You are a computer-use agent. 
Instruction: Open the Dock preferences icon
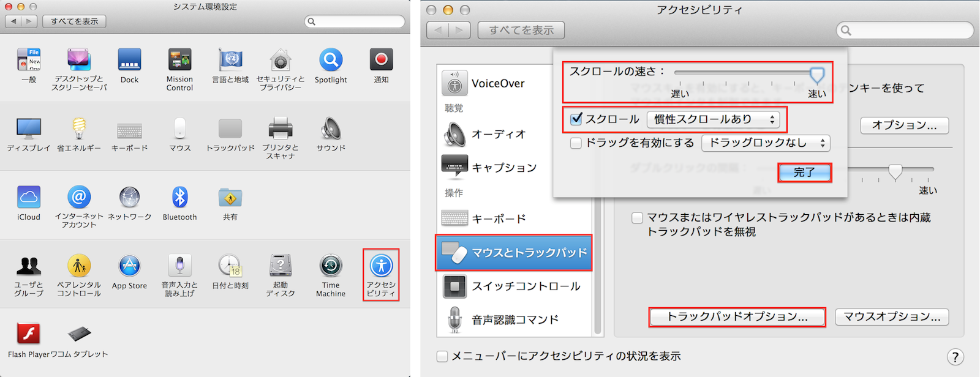[x=129, y=60]
